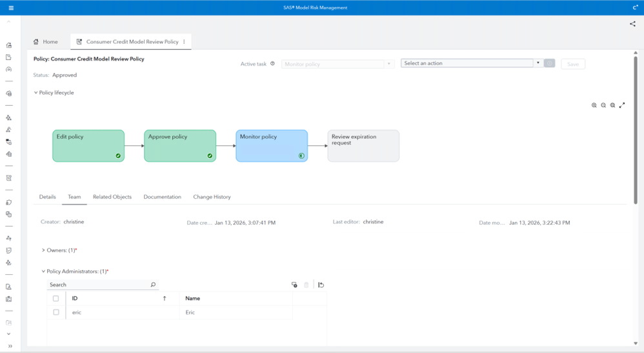Click zoom out on lifecycle diagram
Viewport: 644px width, 353px height.
pos(603,105)
